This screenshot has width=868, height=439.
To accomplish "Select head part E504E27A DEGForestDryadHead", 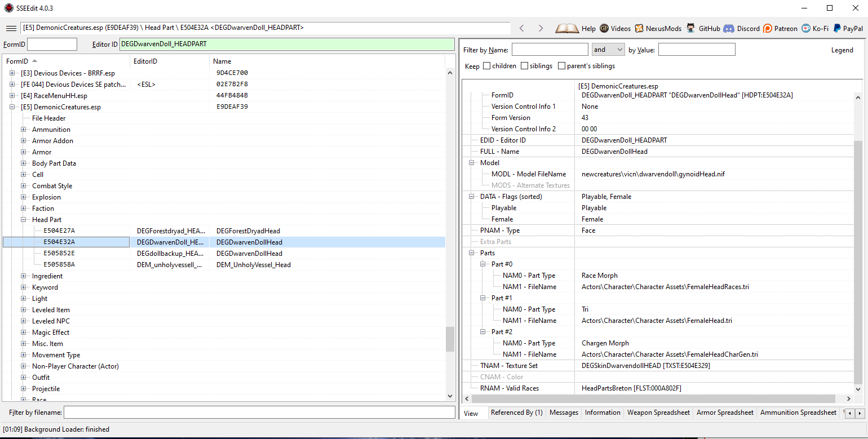I will 224,231.
